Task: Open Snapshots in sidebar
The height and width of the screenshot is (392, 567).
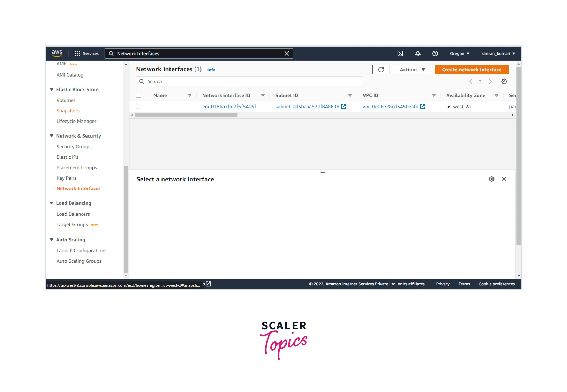Action: [68, 111]
